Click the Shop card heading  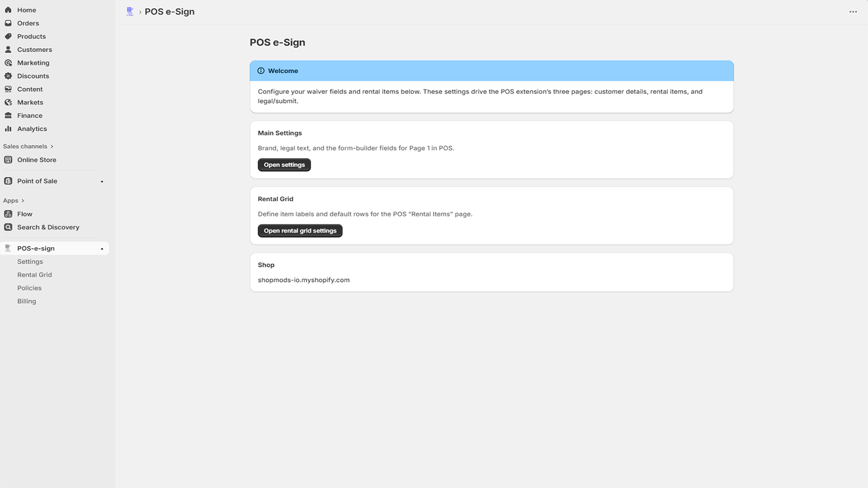pos(266,265)
